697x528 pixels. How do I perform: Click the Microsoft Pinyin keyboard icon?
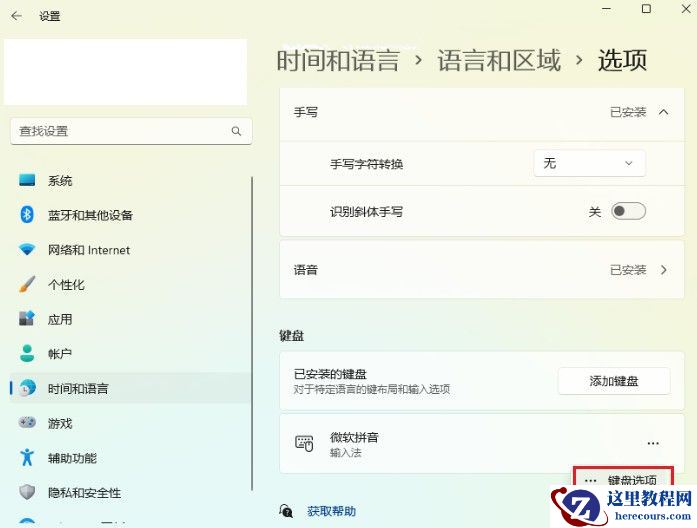tap(304, 443)
